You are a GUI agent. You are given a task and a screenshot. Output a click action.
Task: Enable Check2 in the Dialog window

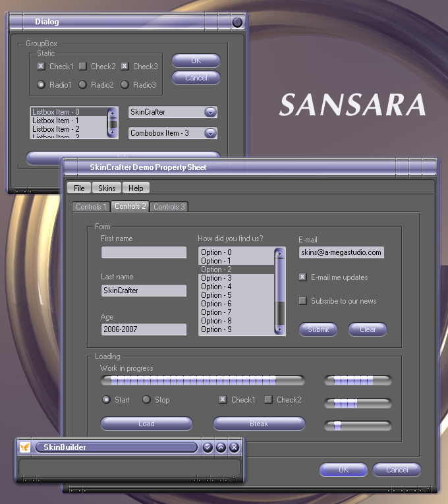tap(82, 67)
